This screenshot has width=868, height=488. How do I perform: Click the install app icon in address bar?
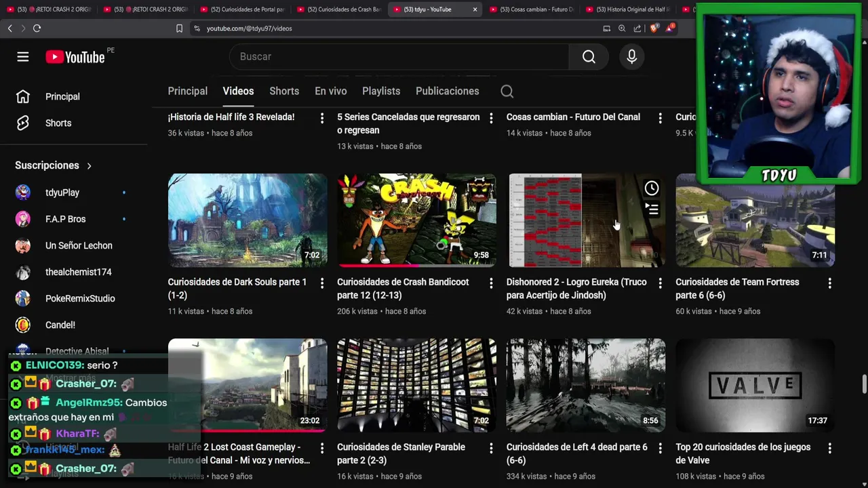(606, 28)
